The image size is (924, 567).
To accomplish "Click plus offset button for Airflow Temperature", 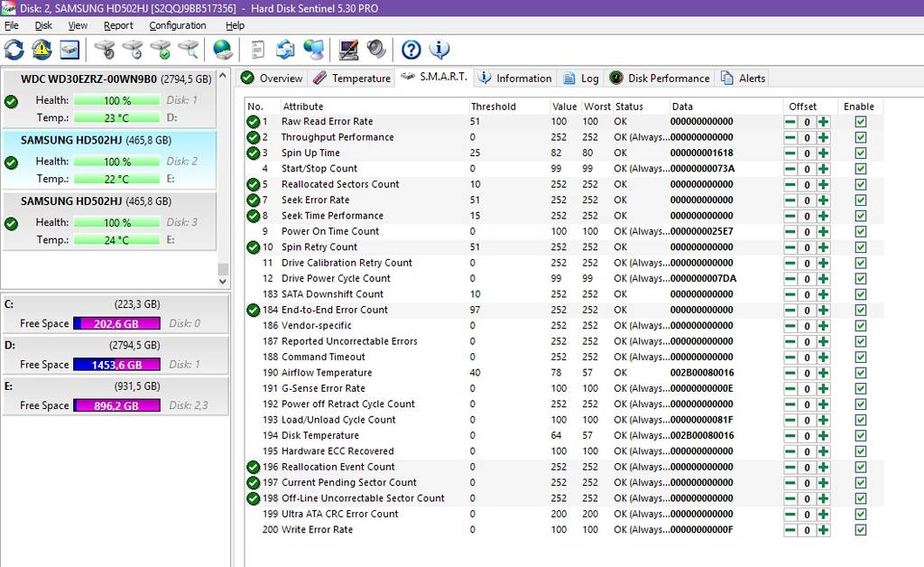I will pos(823,373).
